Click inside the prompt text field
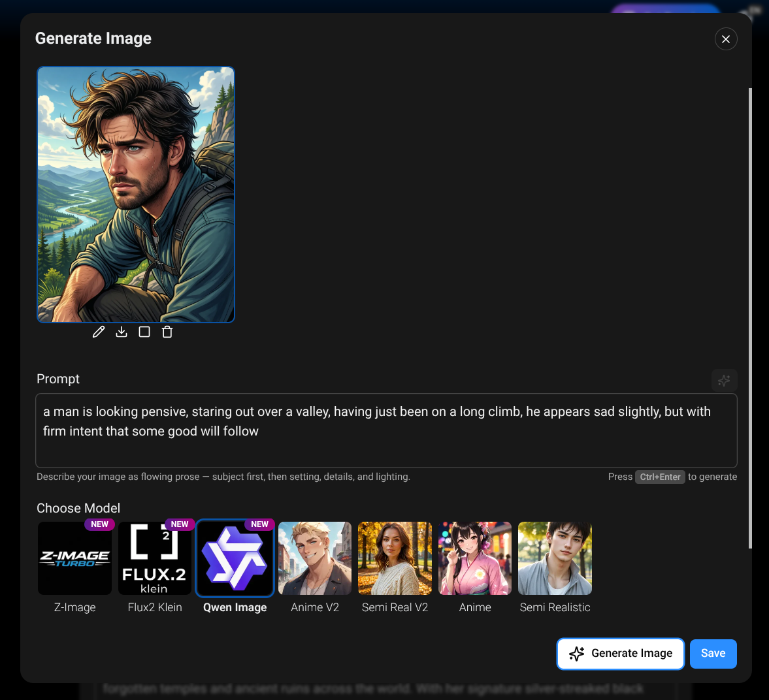The width and height of the screenshot is (769, 700). 387,430
